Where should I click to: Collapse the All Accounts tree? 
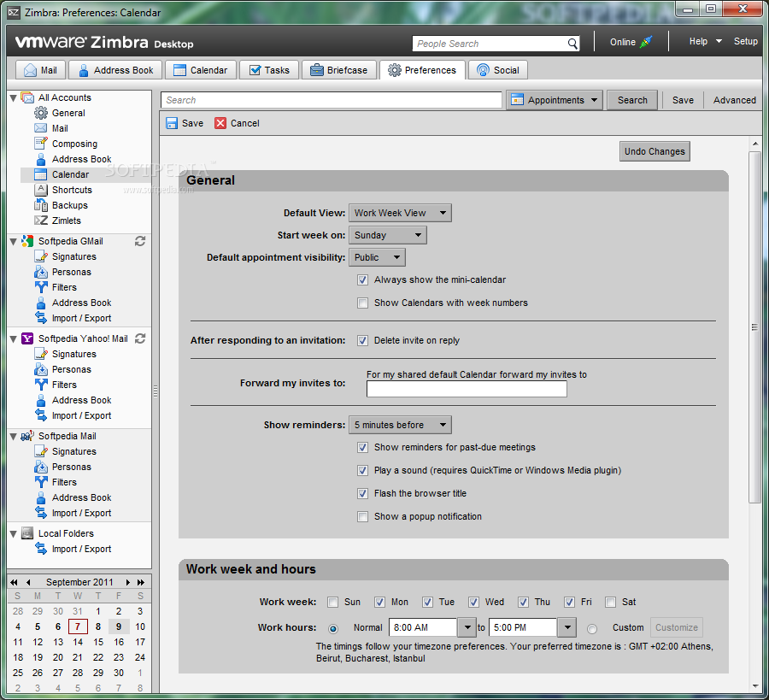click(x=13, y=97)
